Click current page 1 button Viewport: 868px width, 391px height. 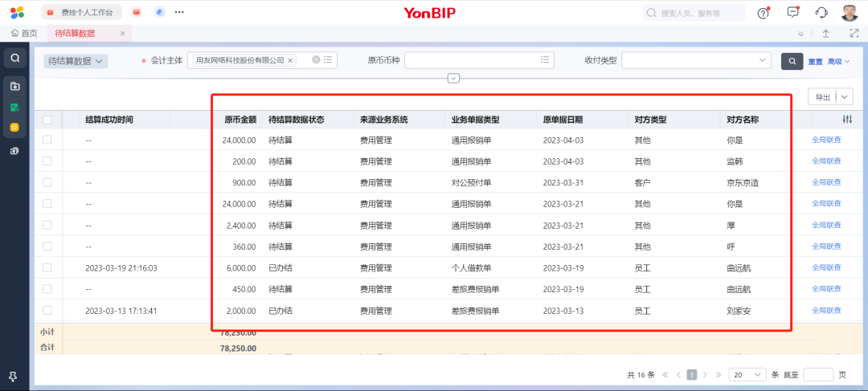691,375
